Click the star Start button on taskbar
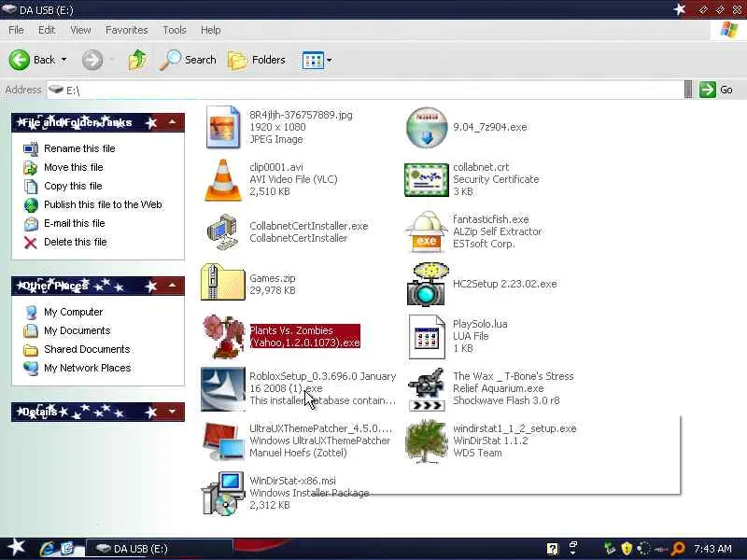 16,548
